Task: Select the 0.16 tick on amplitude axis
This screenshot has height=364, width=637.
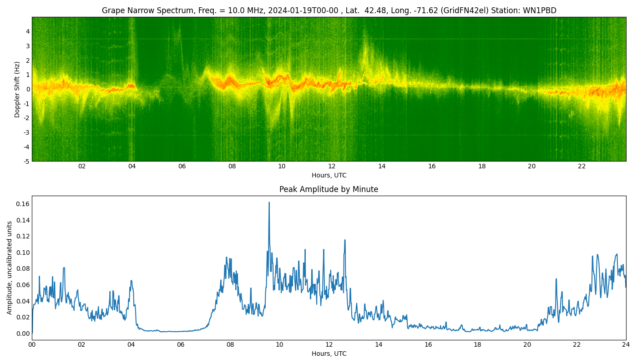Action: point(23,204)
